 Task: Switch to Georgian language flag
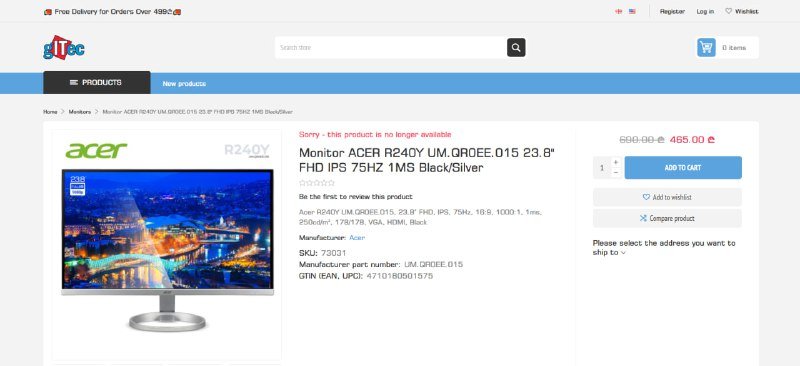[x=618, y=11]
